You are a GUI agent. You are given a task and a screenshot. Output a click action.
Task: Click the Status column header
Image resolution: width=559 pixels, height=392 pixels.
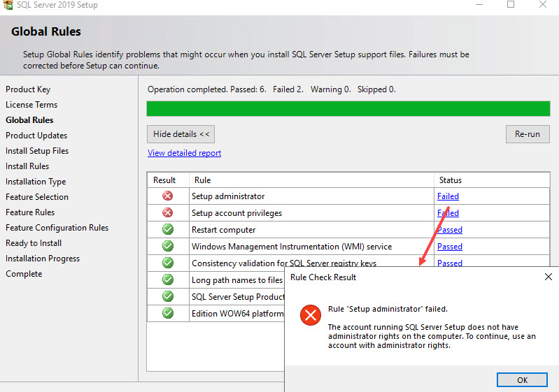[451, 180]
